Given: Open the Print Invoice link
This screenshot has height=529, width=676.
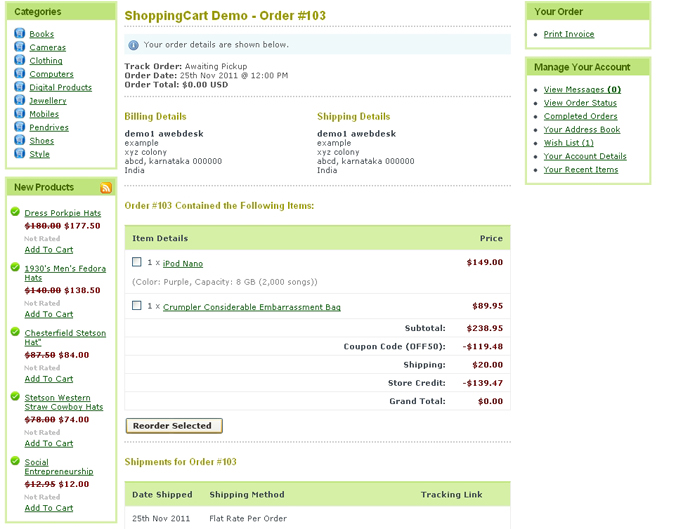Looking at the screenshot, I should tap(569, 34).
